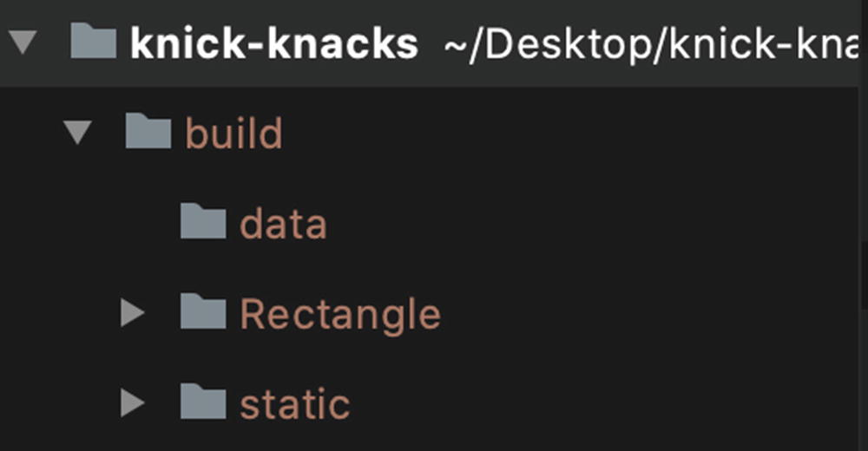Select the data folder name

283,225
